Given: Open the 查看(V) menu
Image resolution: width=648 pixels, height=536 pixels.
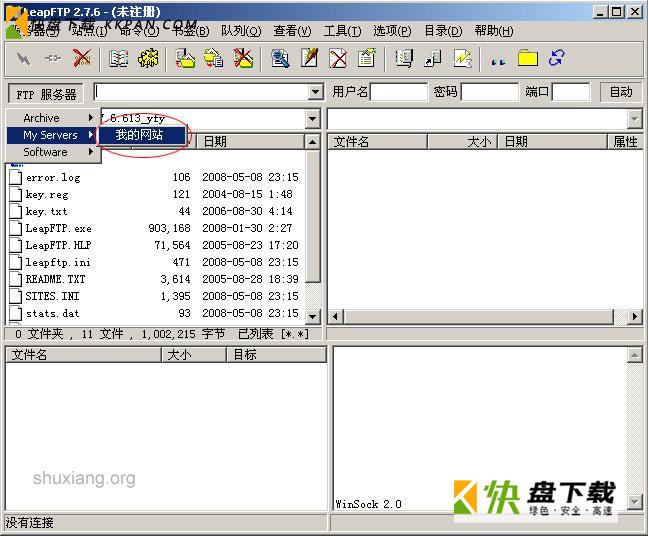Looking at the screenshot, I should point(292,31).
